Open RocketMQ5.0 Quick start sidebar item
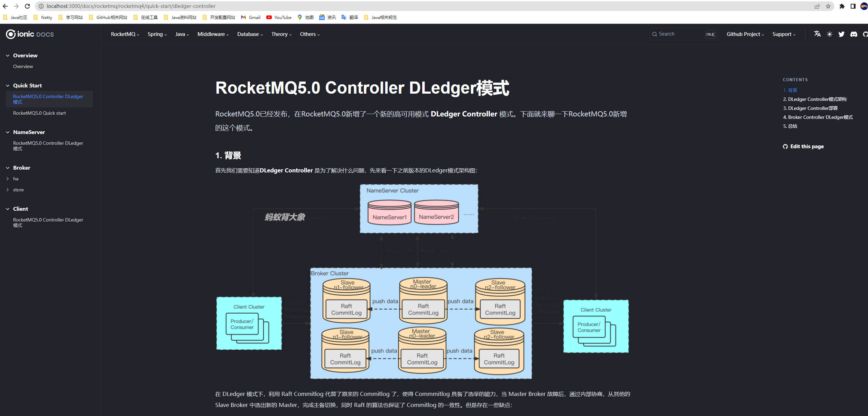The image size is (868, 416). [39, 113]
